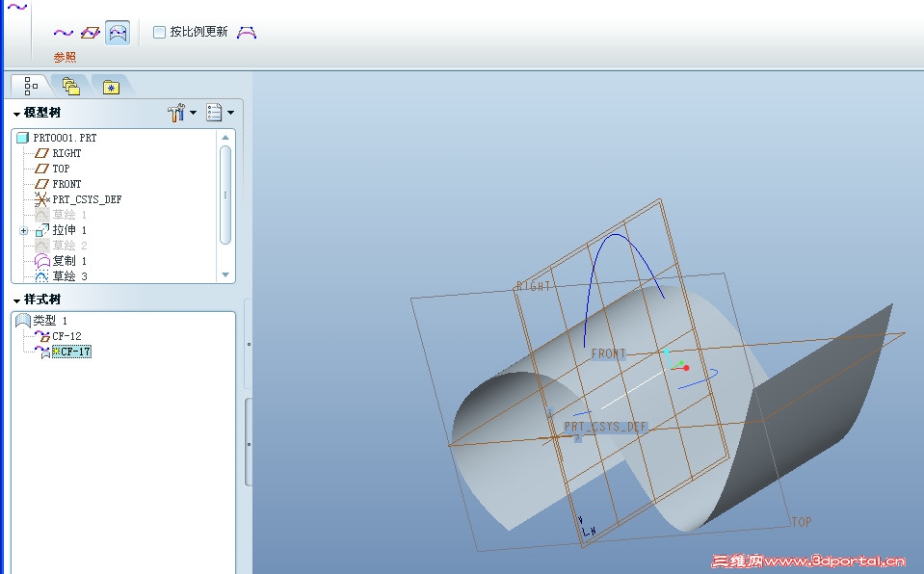Select the TOP datum plane item
The width and height of the screenshot is (924, 574).
61,169
